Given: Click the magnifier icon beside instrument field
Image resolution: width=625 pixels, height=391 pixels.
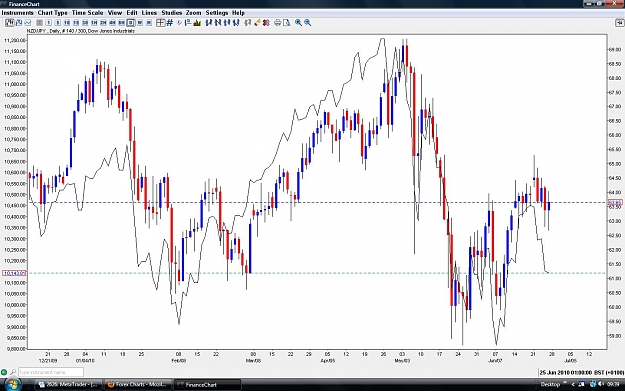Looking at the screenshot, I should pyautogui.click(x=13, y=372).
